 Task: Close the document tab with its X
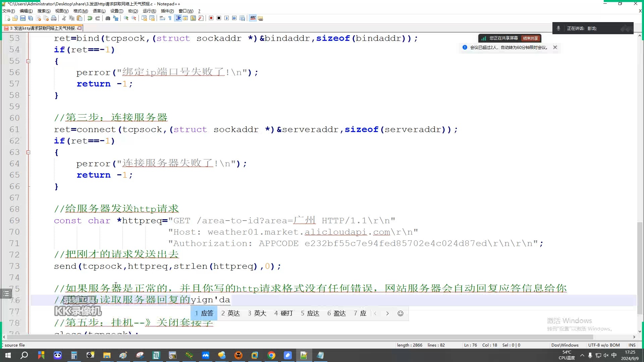click(x=79, y=28)
